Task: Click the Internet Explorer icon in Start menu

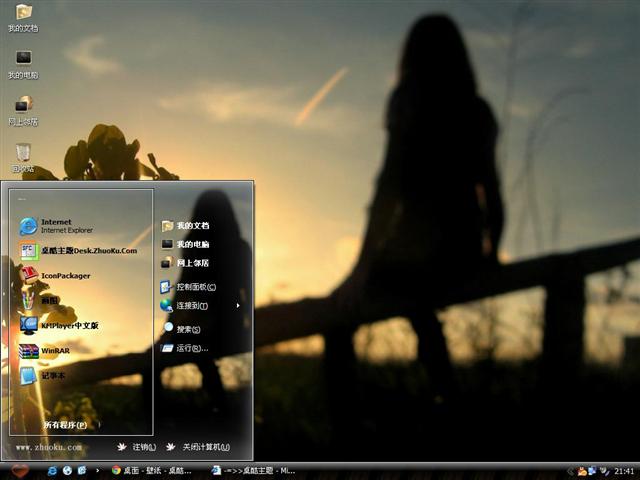Action: click(x=28, y=226)
